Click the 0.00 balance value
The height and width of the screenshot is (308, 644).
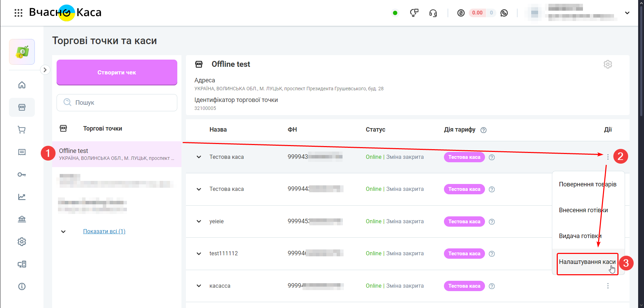477,13
